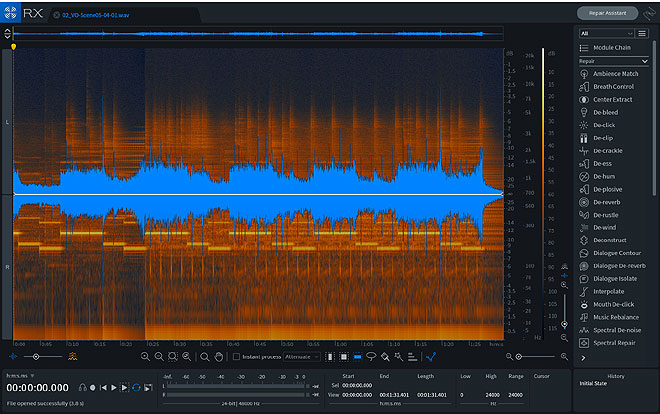Rewind to the beginning
The height and width of the screenshot is (414, 660).
coord(103,387)
